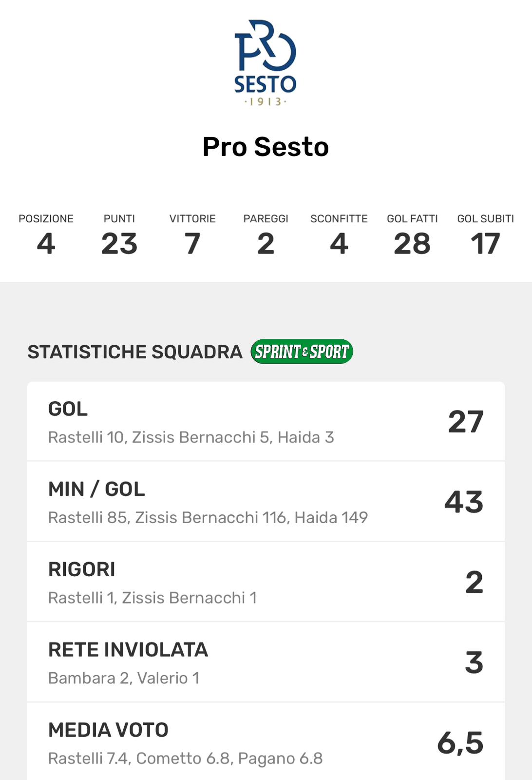Select the Pro Sesto team title
The width and height of the screenshot is (532, 780).
click(266, 147)
